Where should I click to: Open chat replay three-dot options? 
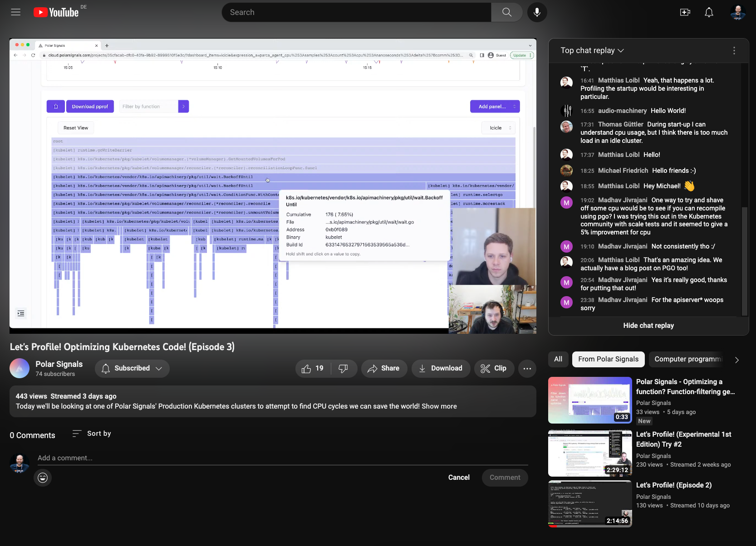(734, 51)
